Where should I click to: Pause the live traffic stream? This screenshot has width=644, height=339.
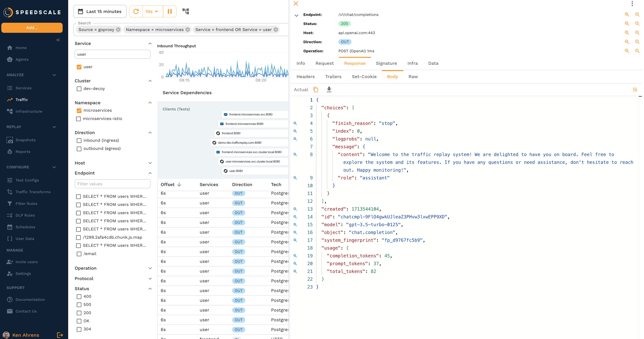pos(170,12)
